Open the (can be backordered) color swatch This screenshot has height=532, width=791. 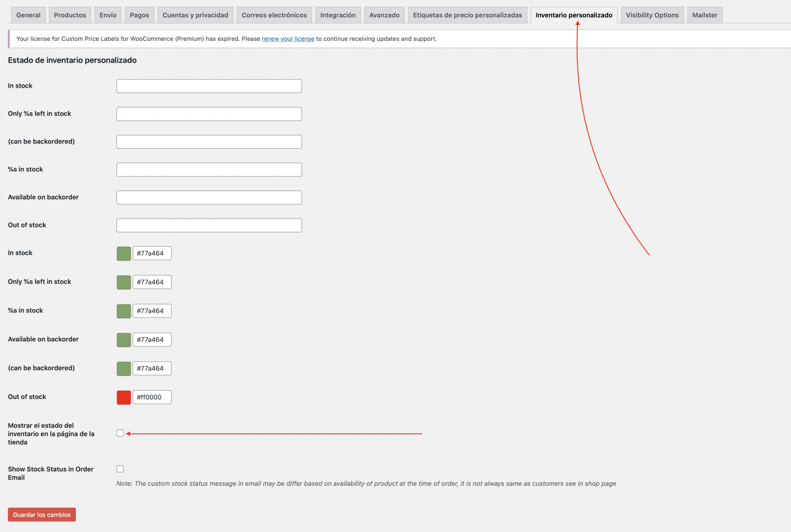[124, 368]
